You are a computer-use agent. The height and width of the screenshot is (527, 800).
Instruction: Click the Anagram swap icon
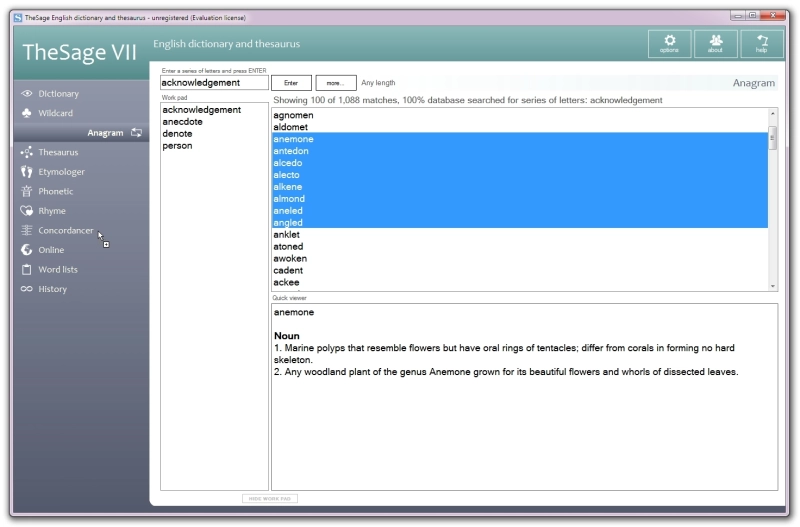point(136,133)
